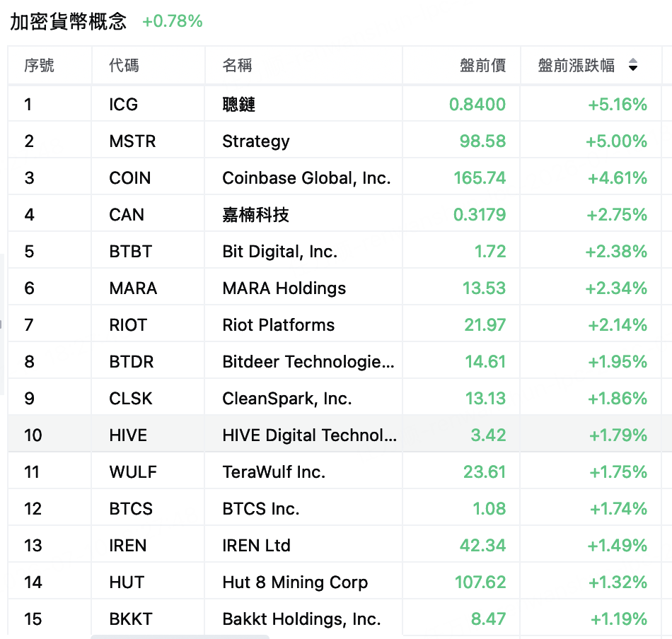Open truncated Bitdeer Technologie... name

point(308,362)
